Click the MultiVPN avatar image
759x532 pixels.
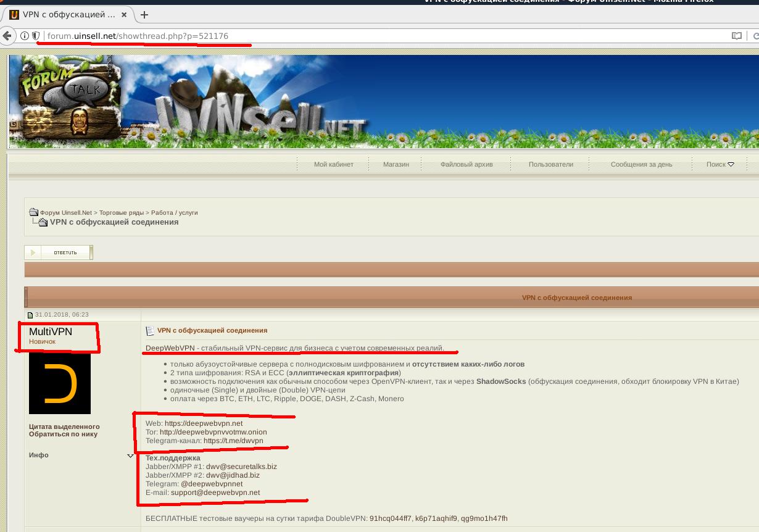point(60,383)
